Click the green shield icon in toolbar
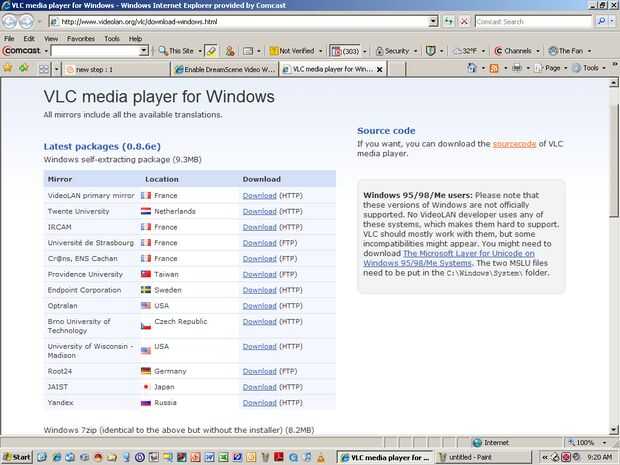620x465 pixels. click(x=430, y=51)
